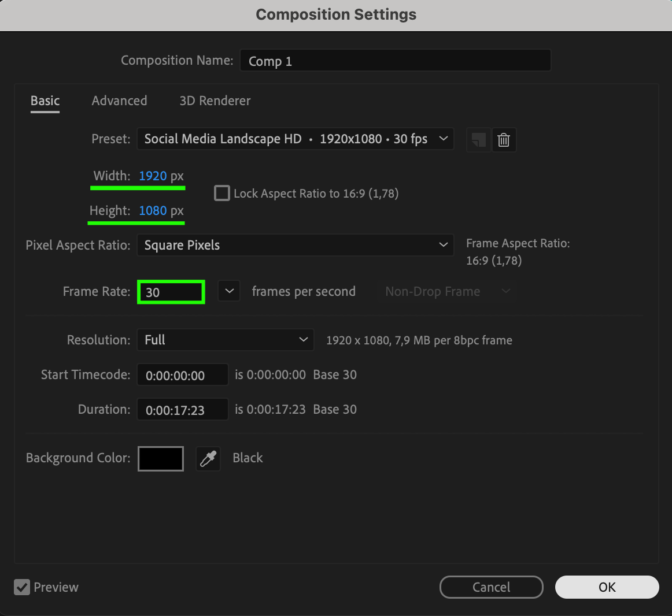672x616 pixels.
Task: Click the Width value 1920
Action: [x=153, y=176]
